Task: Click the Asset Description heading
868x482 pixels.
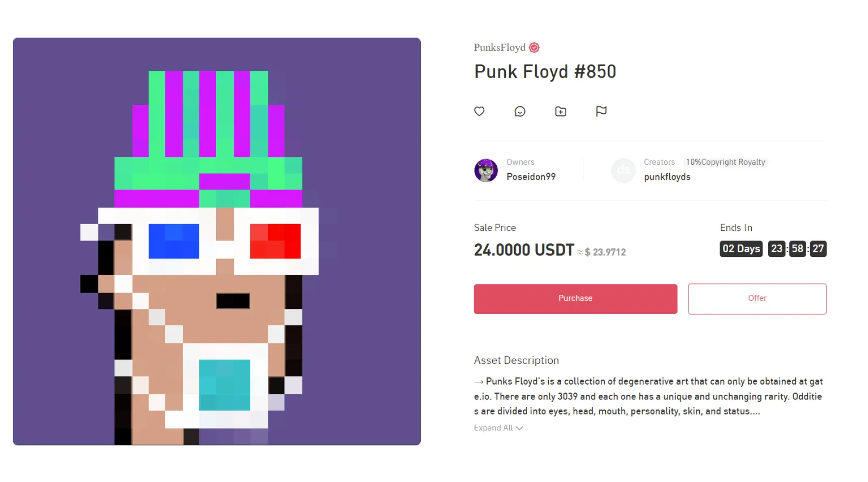Action: click(516, 361)
